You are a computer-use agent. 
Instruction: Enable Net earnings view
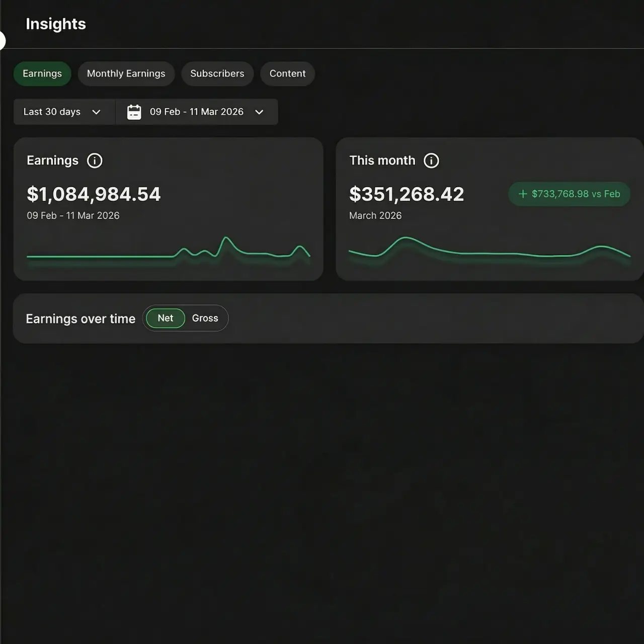click(x=165, y=318)
